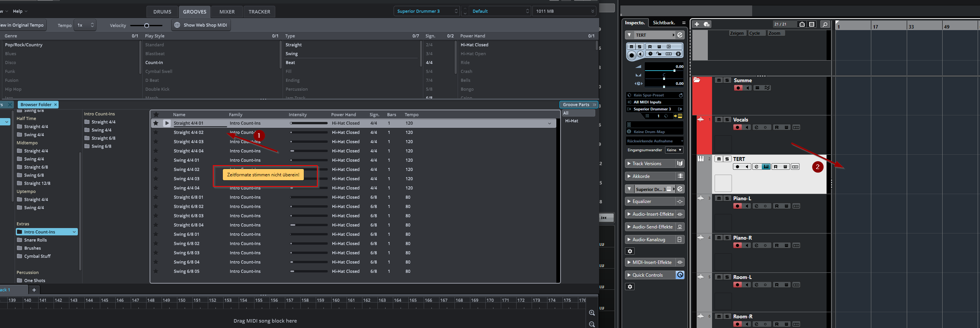Viewport: 980px width, 328px height.
Task: Click the Akkorde section settings icon
Action: (x=680, y=176)
